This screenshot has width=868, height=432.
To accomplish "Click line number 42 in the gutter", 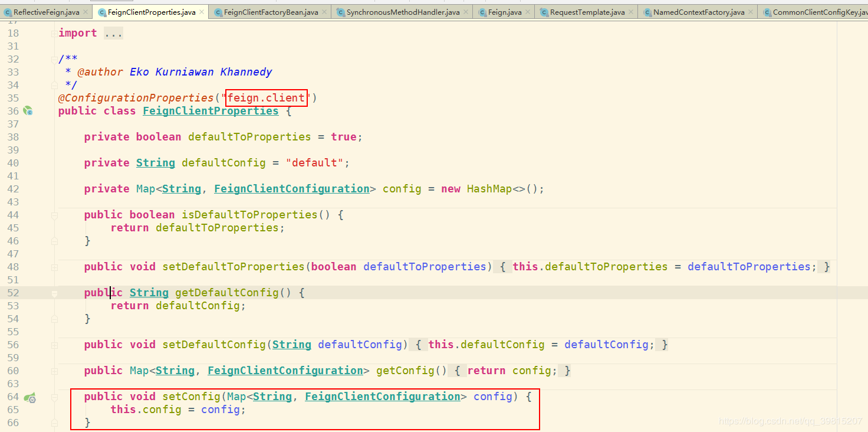I will [13, 188].
